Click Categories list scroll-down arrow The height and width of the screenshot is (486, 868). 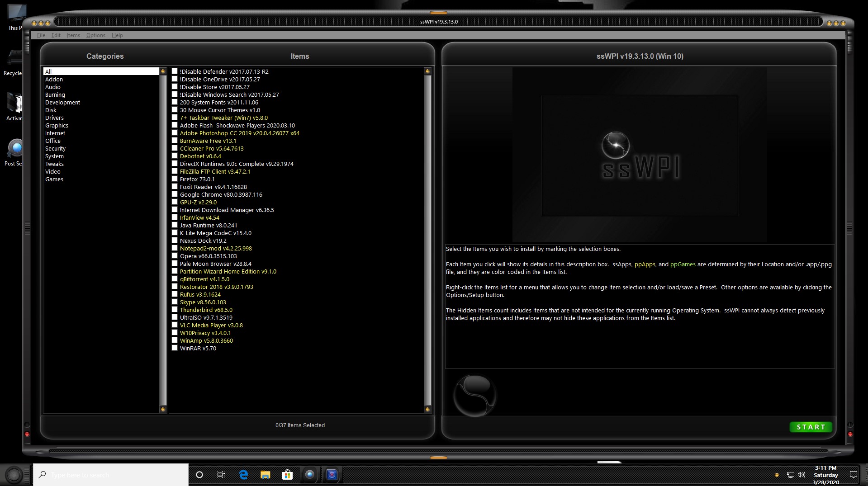click(x=163, y=409)
